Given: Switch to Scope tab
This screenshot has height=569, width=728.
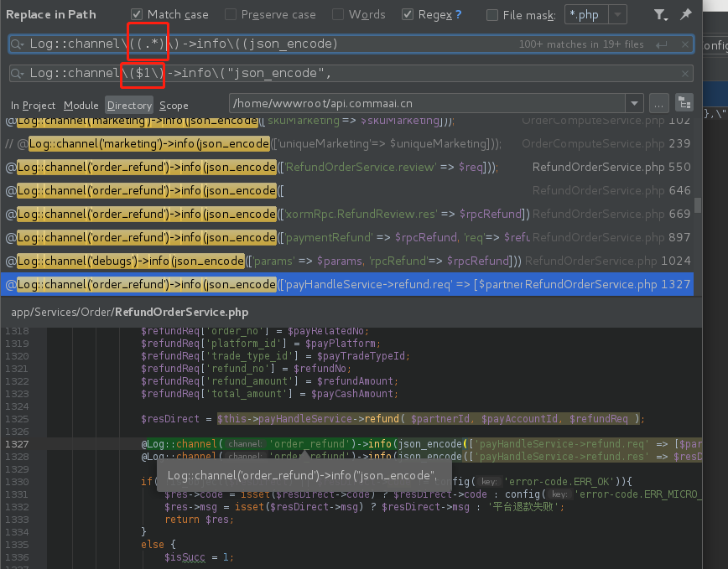Looking at the screenshot, I should click(174, 106).
